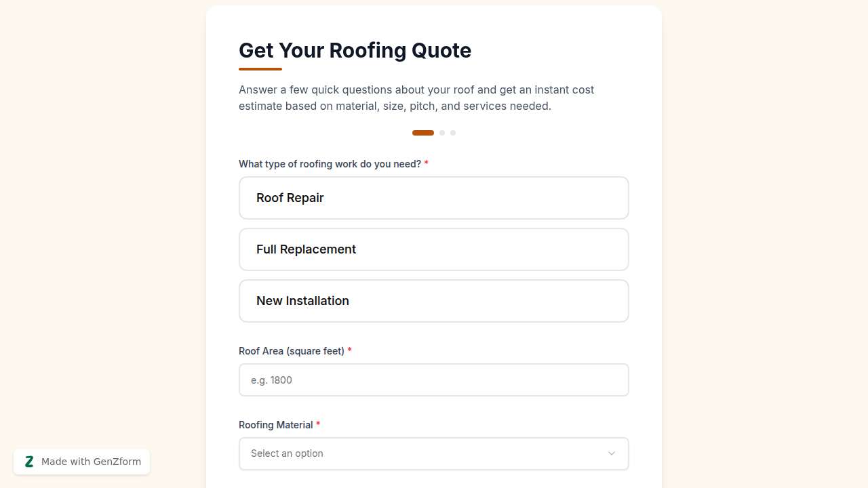This screenshot has height=488, width=868.
Task: Click the orange step one progress bar
Action: tap(422, 133)
